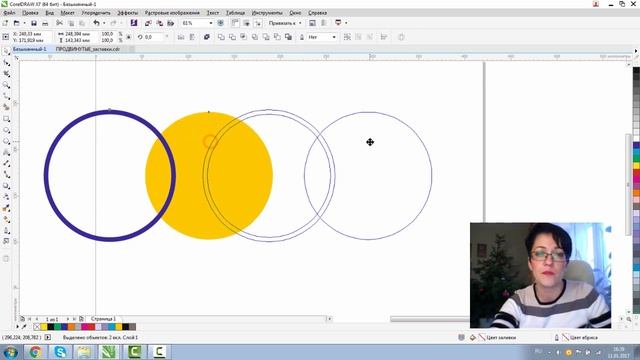Click the horizontal scrollbar thumb

(x=429, y=319)
